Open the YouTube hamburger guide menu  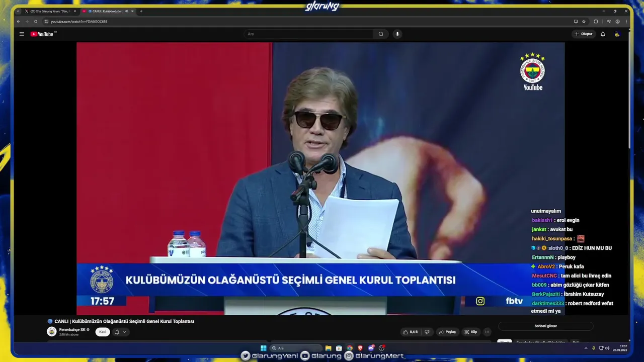pyautogui.click(x=22, y=34)
